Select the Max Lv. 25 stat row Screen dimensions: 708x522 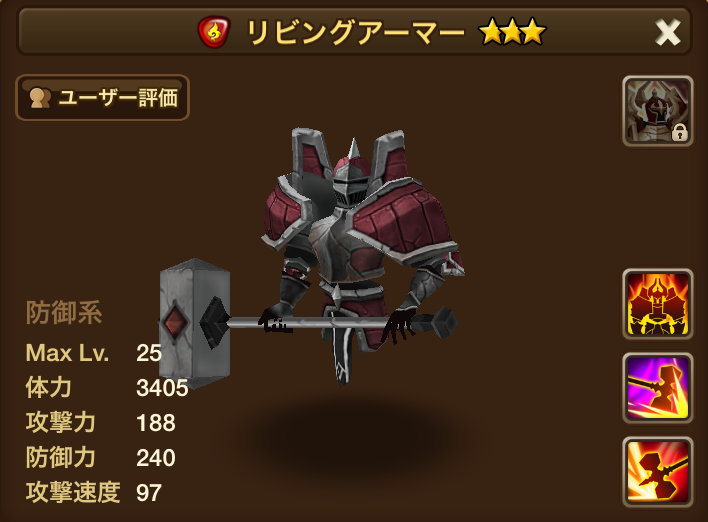click(94, 353)
